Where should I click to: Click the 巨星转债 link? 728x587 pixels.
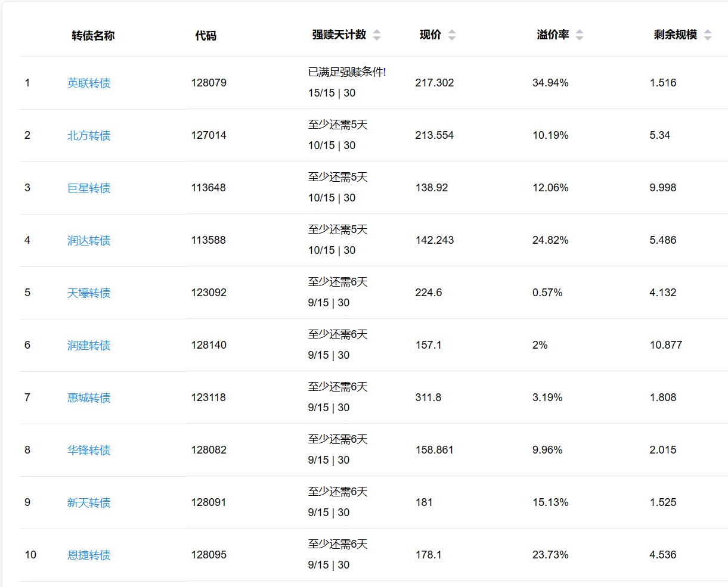click(89, 188)
